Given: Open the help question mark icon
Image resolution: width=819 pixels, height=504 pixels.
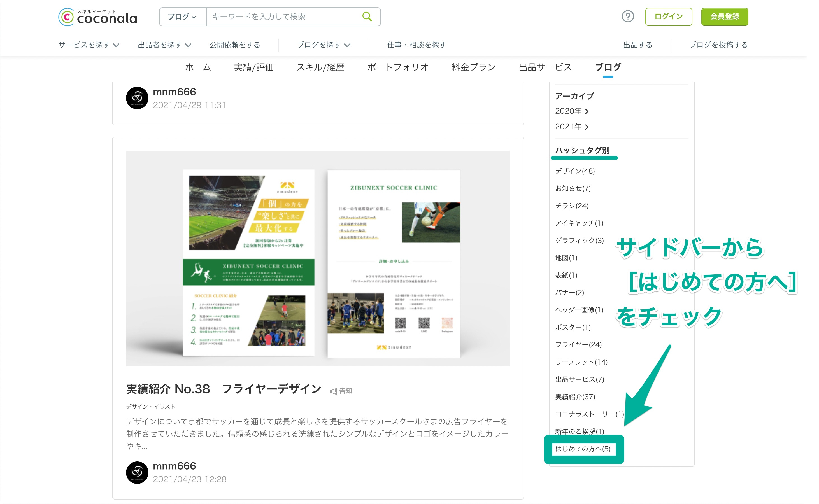Looking at the screenshot, I should (628, 16).
